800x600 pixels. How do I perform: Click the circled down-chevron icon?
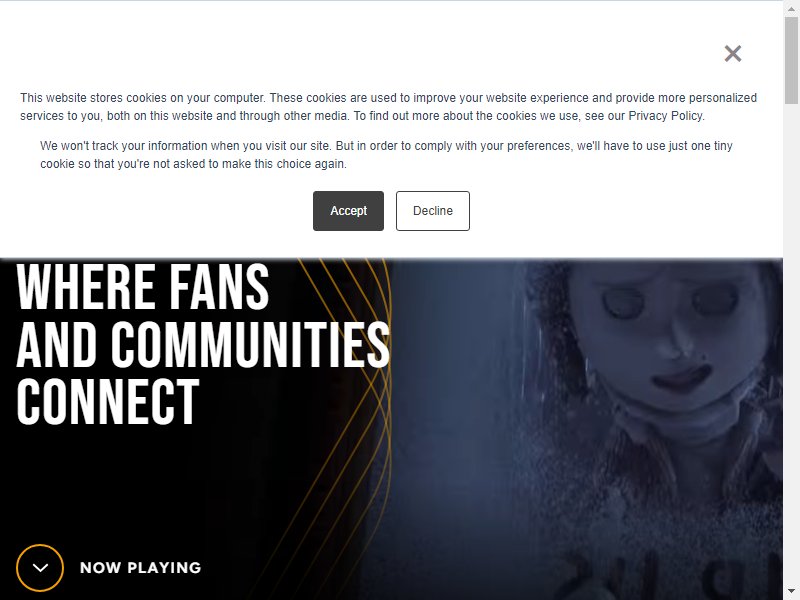40,567
